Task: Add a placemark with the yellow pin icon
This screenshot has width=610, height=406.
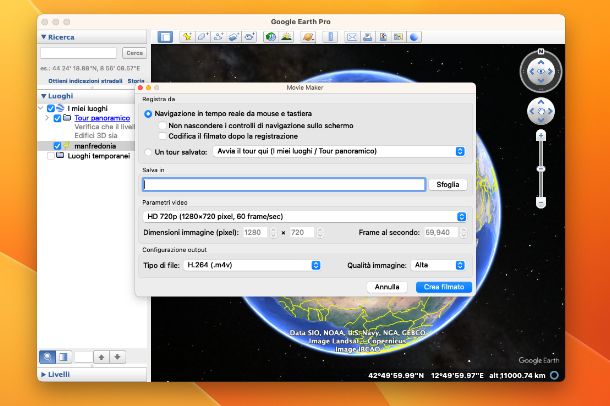Action: point(187,37)
